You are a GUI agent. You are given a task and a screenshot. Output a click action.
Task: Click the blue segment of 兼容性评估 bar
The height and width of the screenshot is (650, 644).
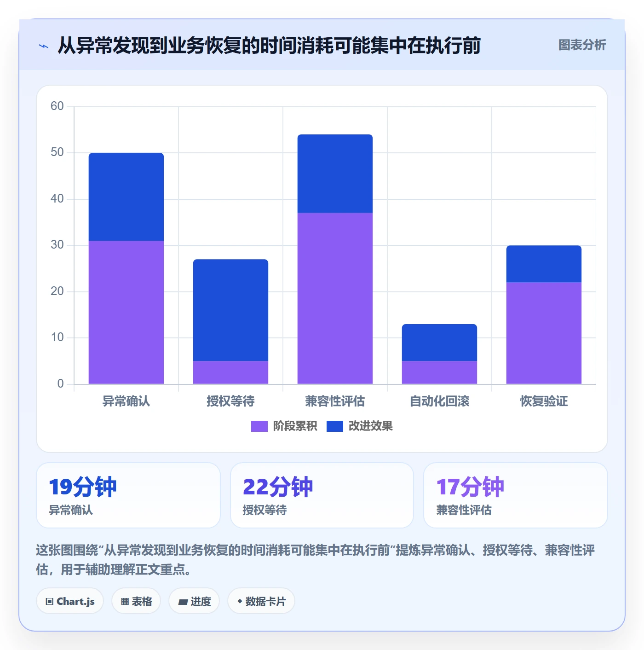point(335,174)
